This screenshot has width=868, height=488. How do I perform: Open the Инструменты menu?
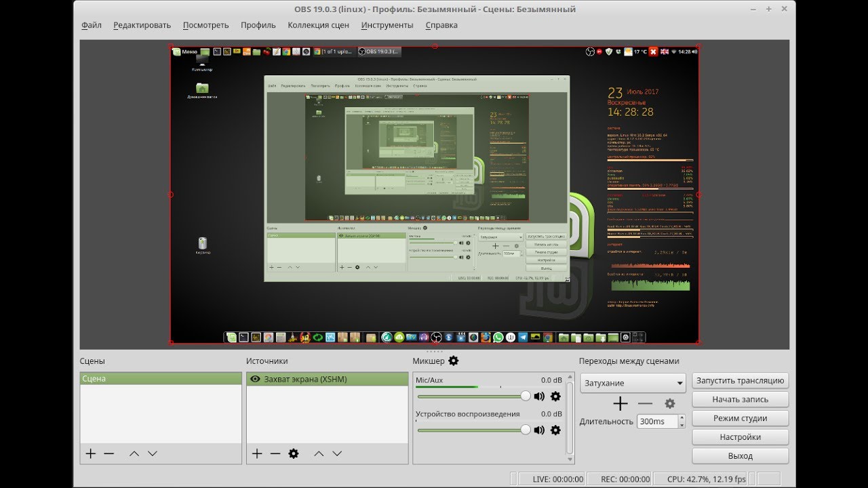point(387,25)
